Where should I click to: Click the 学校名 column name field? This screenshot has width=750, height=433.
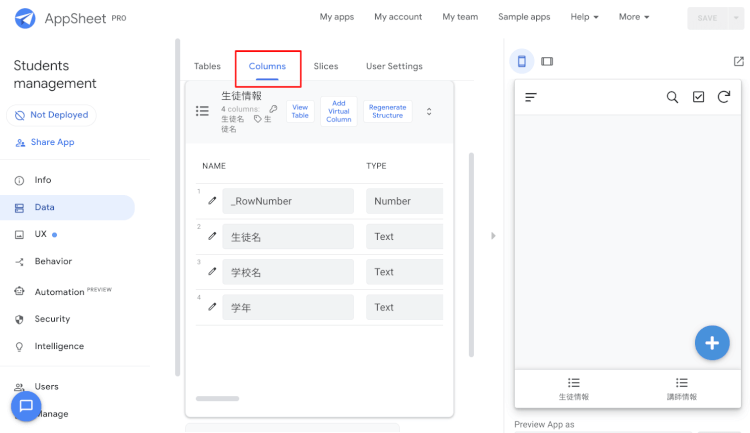288,272
